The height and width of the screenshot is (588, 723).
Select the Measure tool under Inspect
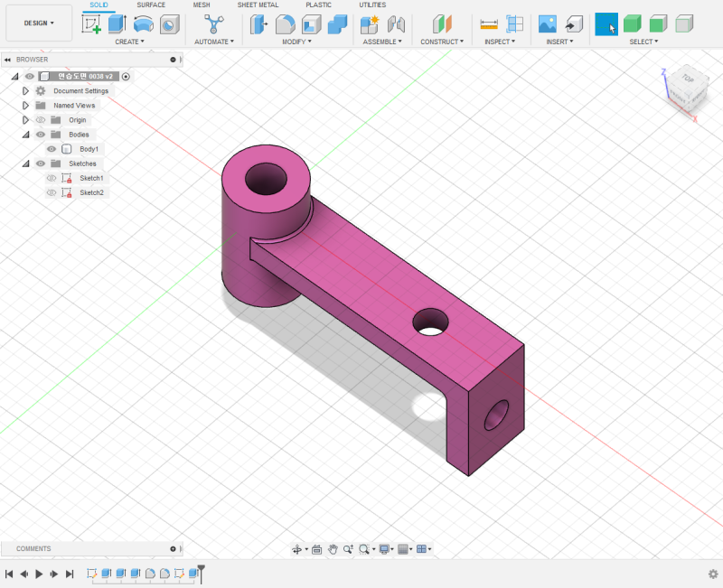489,23
